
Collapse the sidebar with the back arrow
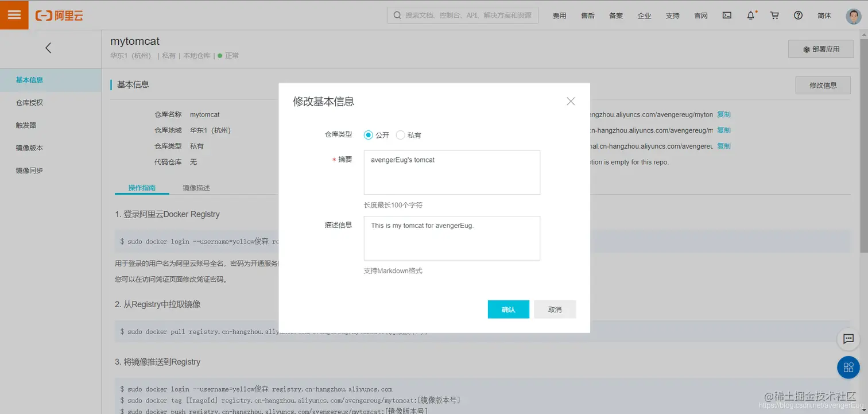pyautogui.click(x=48, y=48)
